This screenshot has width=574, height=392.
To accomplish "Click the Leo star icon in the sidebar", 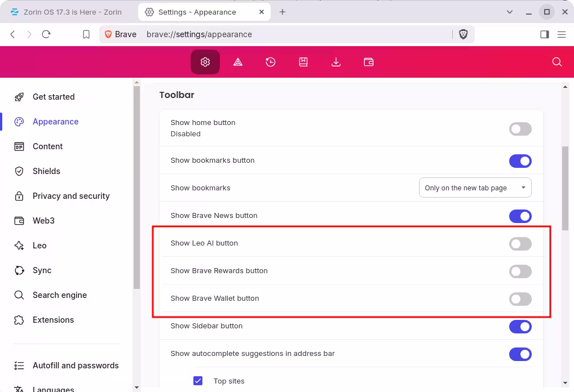I will [x=19, y=246].
